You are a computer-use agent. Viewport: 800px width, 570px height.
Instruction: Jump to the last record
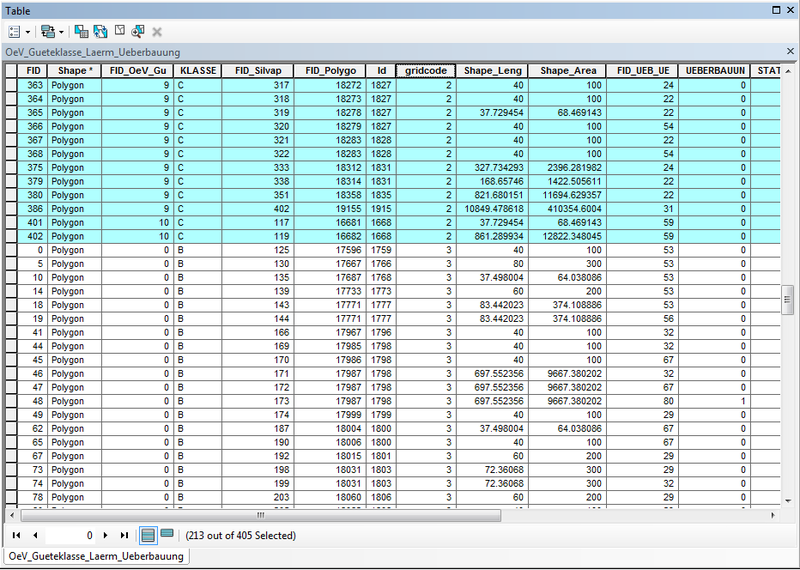[124, 536]
